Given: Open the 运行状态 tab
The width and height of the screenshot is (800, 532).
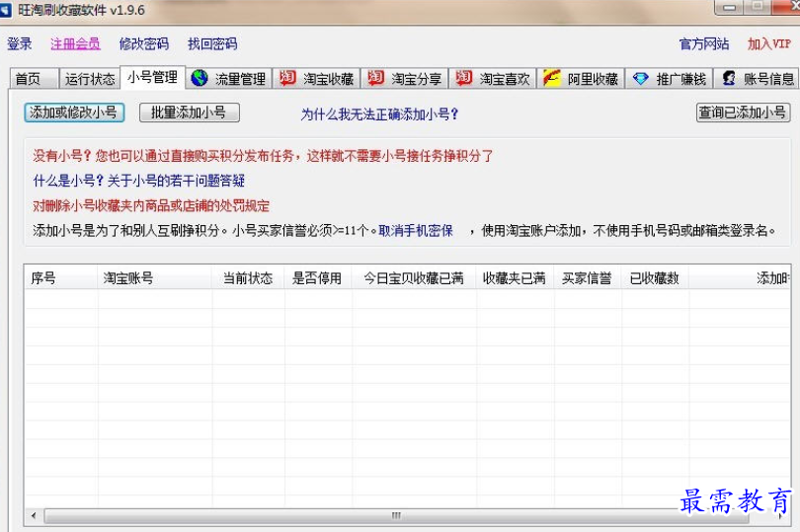Looking at the screenshot, I should [x=90, y=79].
